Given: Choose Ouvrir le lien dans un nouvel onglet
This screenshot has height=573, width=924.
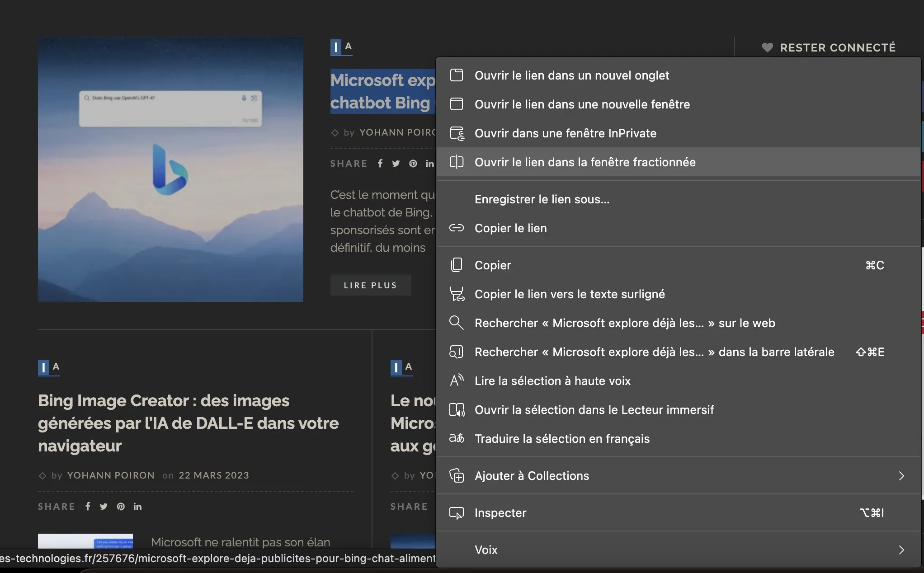Looking at the screenshot, I should (x=678, y=75).
